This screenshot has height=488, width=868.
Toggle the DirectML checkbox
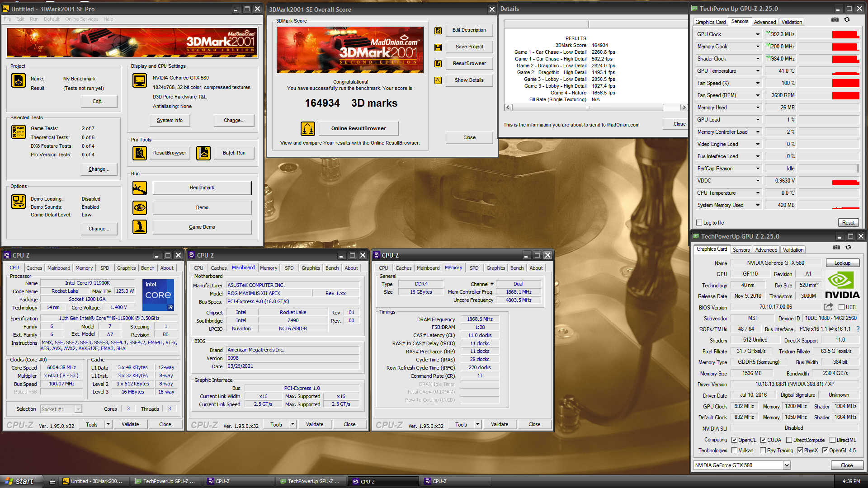[832, 440]
